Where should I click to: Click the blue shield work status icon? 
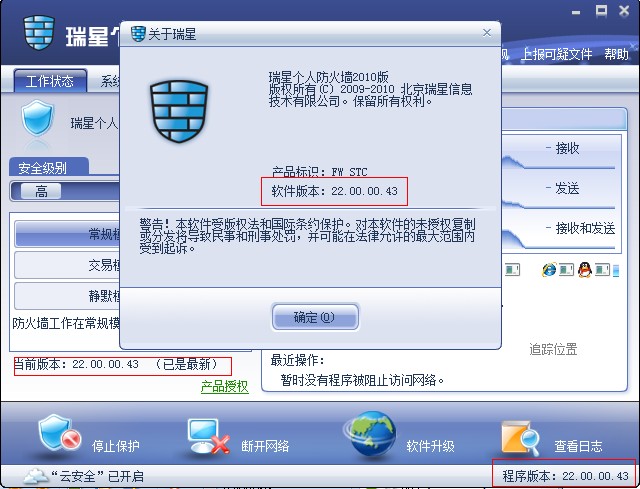tap(37, 118)
